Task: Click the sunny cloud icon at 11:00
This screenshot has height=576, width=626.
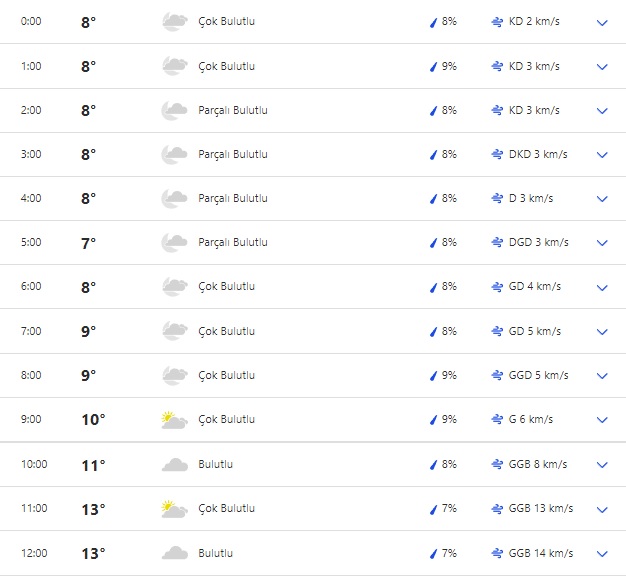Action: pyautogui.click(x=174, y=508)
